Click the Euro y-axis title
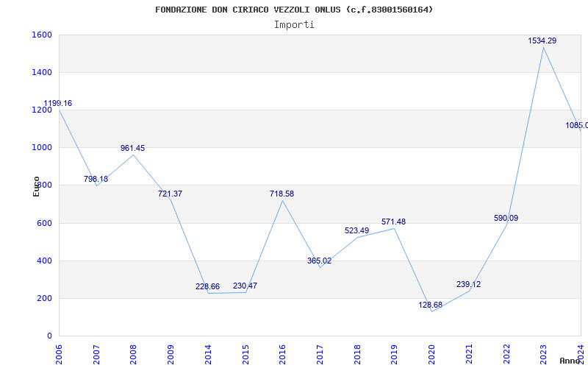 [36, 186]
